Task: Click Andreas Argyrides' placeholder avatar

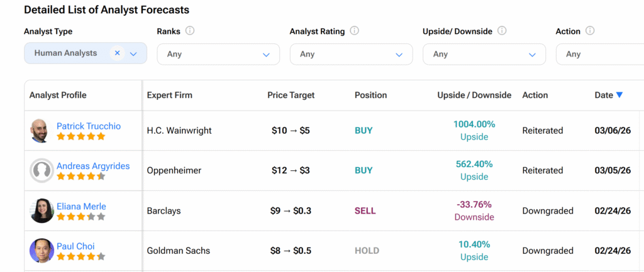Action: click(41, 170)
